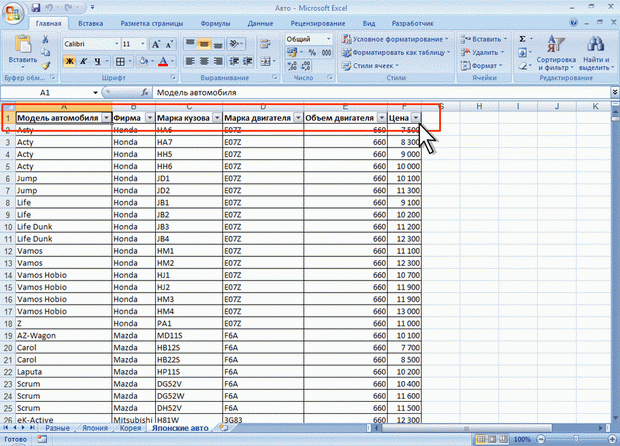Increase indent
Image resolution: width=620 pixels, height=446 pixels.
tap(248, 61)
